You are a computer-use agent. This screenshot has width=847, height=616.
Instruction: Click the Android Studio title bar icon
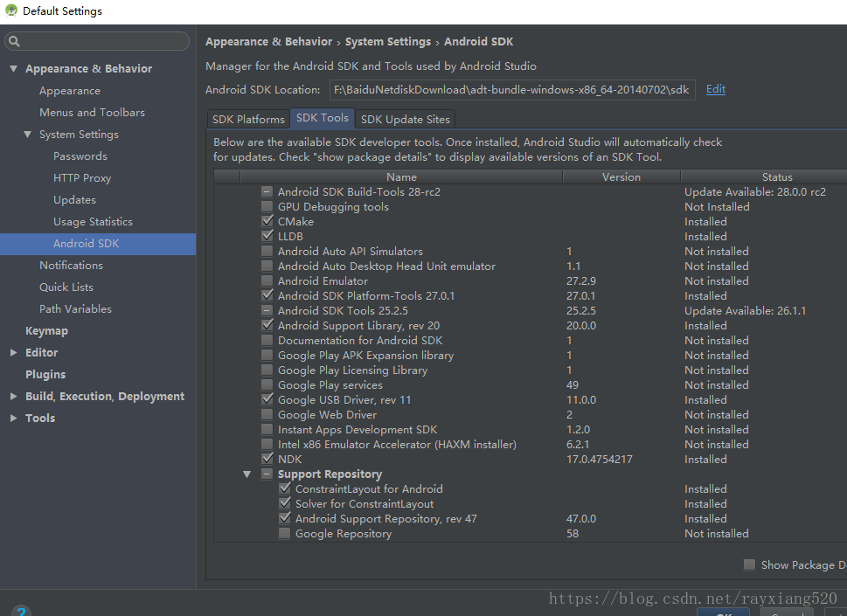(10, 10)
